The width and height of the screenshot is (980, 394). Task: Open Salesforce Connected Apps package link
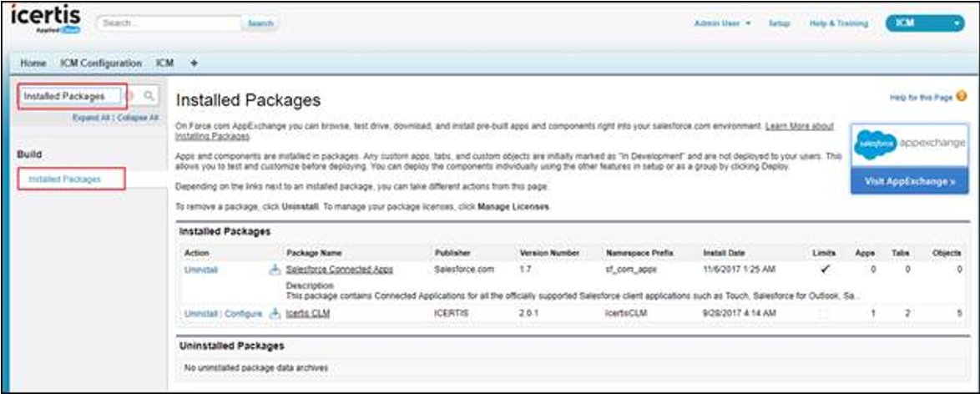click(x=340, y=270)
